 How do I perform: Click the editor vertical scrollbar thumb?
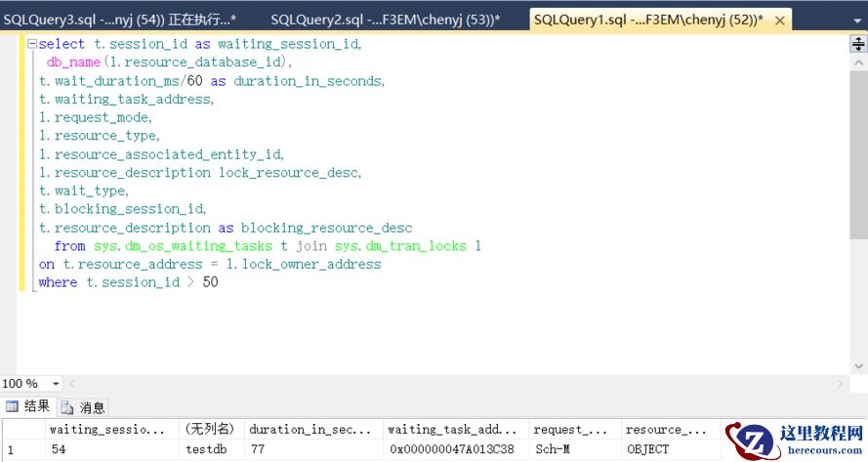pos(858,147)
